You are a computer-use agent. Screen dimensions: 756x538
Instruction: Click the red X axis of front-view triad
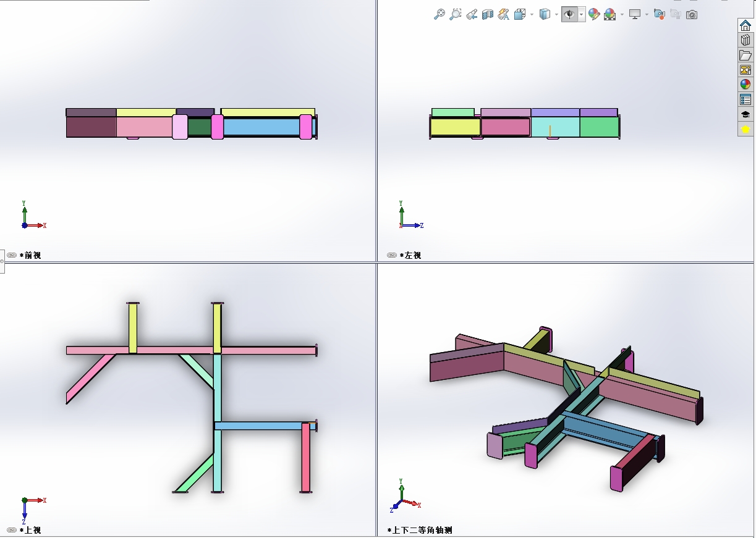coord(36,225)
